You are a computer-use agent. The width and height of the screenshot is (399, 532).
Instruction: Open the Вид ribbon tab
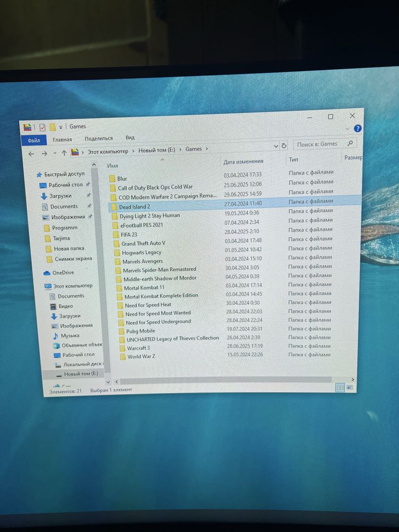point(130,137)
